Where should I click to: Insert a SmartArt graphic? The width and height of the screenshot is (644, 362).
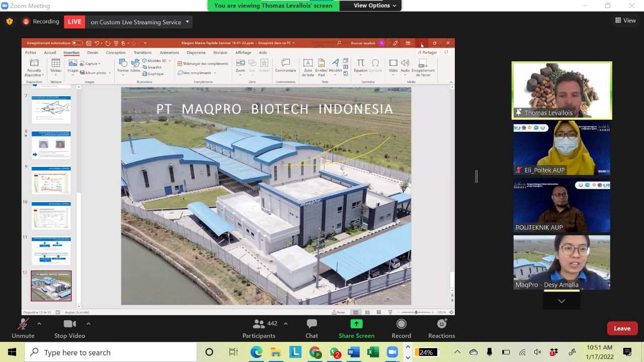152,67
